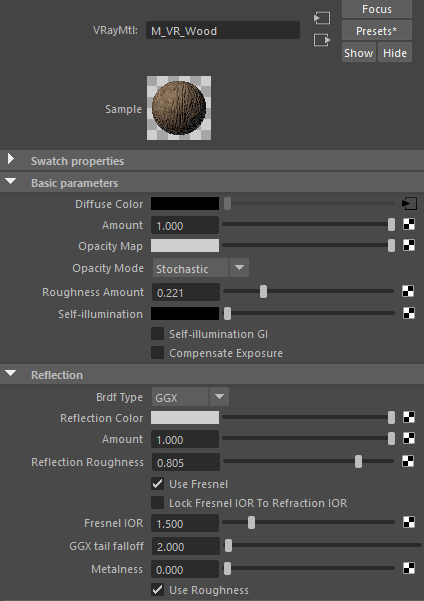This screenshot has width=424, height=601.
Task: Click the Presets* button
Action: tap(377, 30)
